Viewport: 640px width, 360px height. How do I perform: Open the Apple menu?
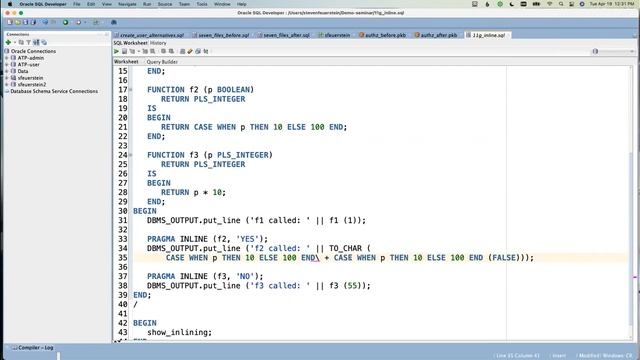point(10,4)
